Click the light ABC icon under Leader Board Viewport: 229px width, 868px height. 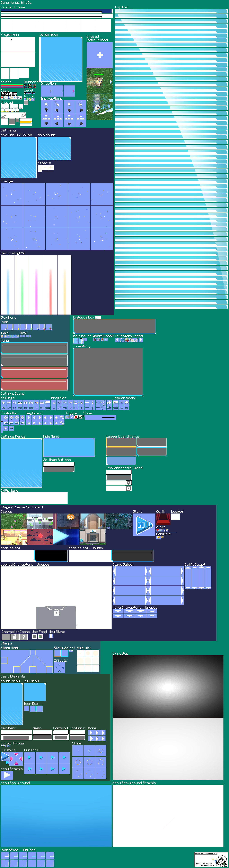[121, 402]
